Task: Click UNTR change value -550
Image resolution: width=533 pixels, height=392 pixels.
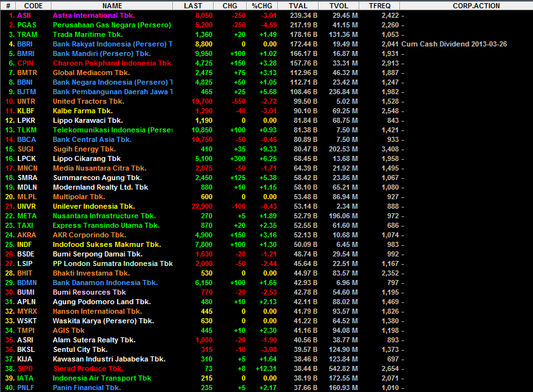Action: [238, 101]
